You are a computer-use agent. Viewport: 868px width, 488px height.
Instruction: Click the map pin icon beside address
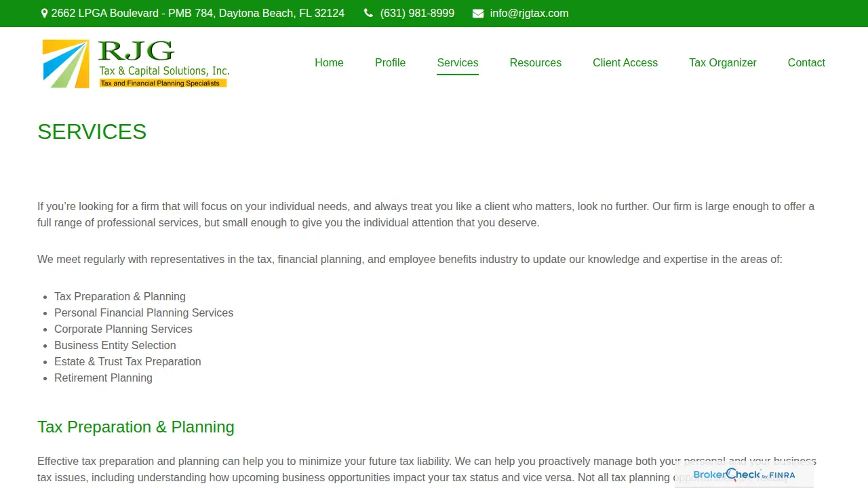point(44,14)
